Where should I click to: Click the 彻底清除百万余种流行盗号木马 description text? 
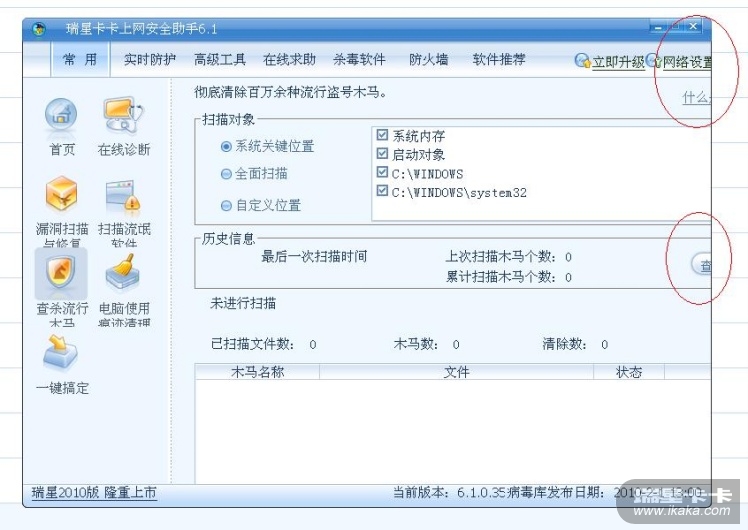tap(291, 92)
